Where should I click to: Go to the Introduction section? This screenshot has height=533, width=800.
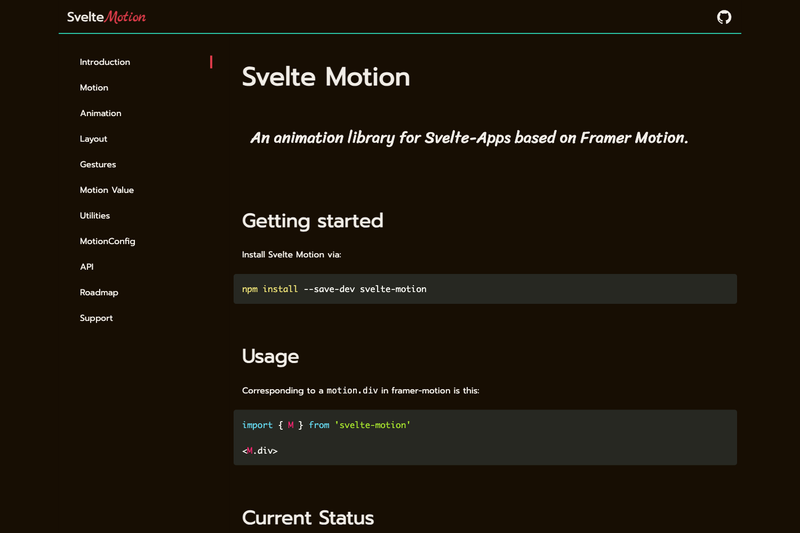point(105,62)
